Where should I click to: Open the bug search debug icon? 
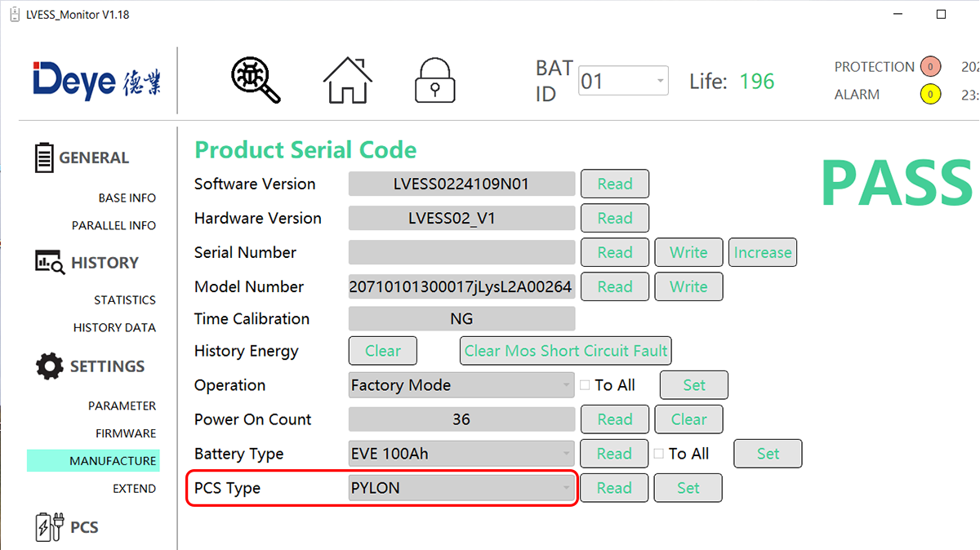pyautogui.click(x=256, y=80)
